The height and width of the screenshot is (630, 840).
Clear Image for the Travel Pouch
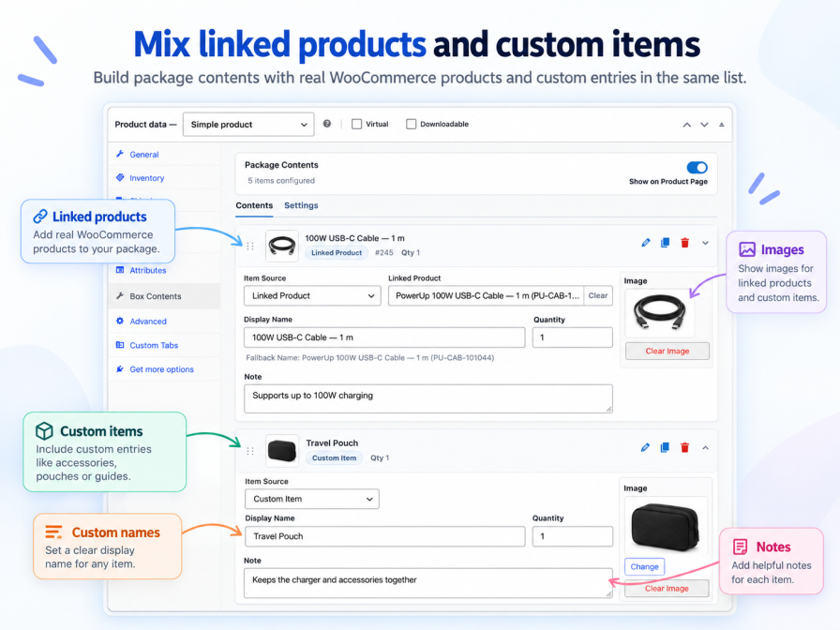click(667, 588)
